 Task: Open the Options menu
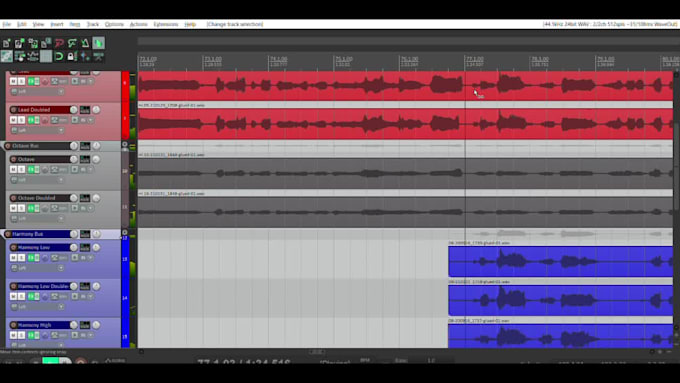tap(114, 24)
